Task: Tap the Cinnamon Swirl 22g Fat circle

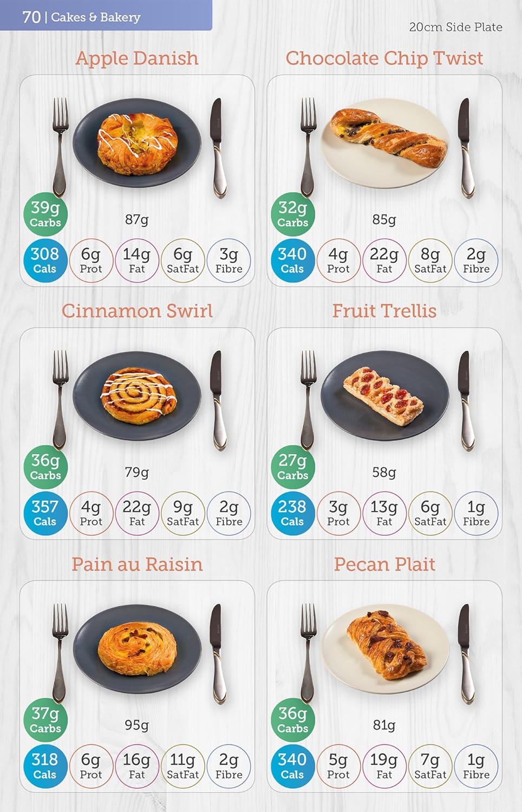Action: coord(137,513)
